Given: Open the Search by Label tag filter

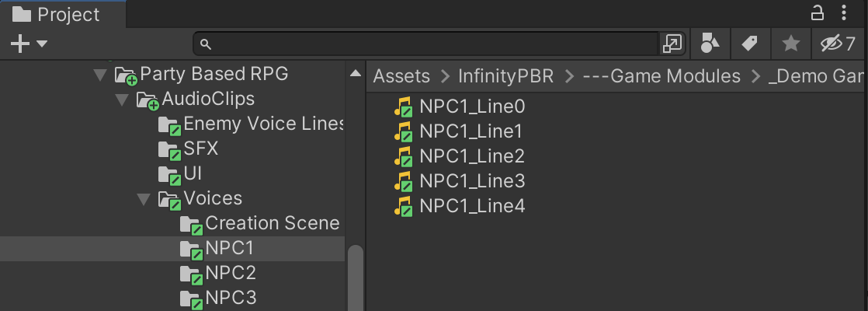Looking at the screenshot, I should coord(750,44).
